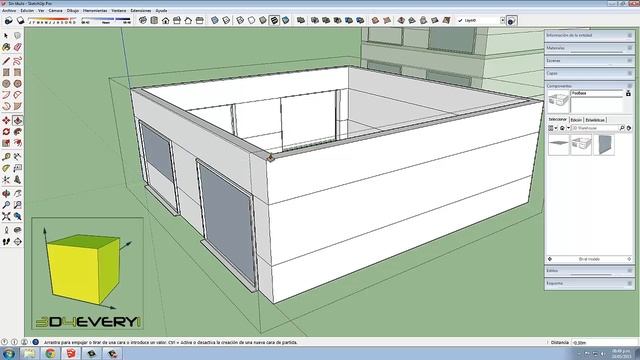Select the Tape Measure tool
640x360 pixels.
6,157
